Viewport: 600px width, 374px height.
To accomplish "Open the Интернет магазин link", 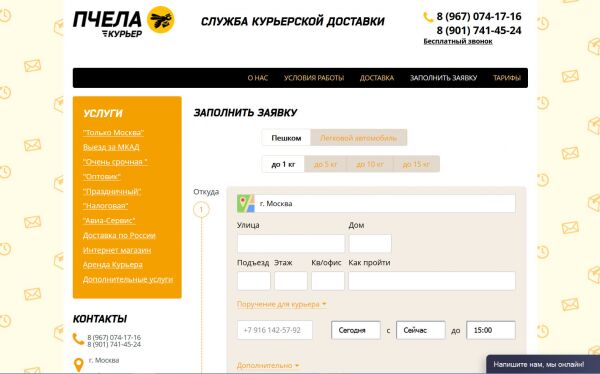I will (117, 250).
